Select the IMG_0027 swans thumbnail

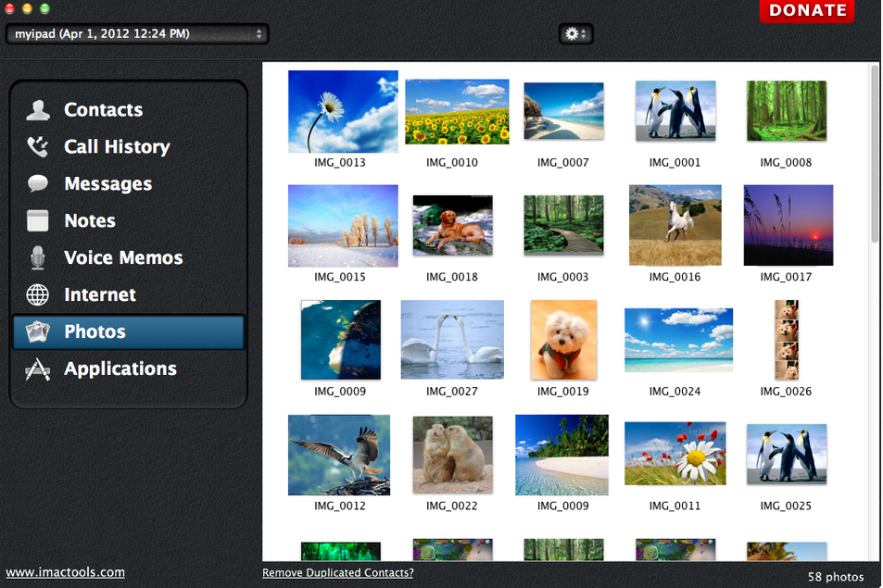452,339
